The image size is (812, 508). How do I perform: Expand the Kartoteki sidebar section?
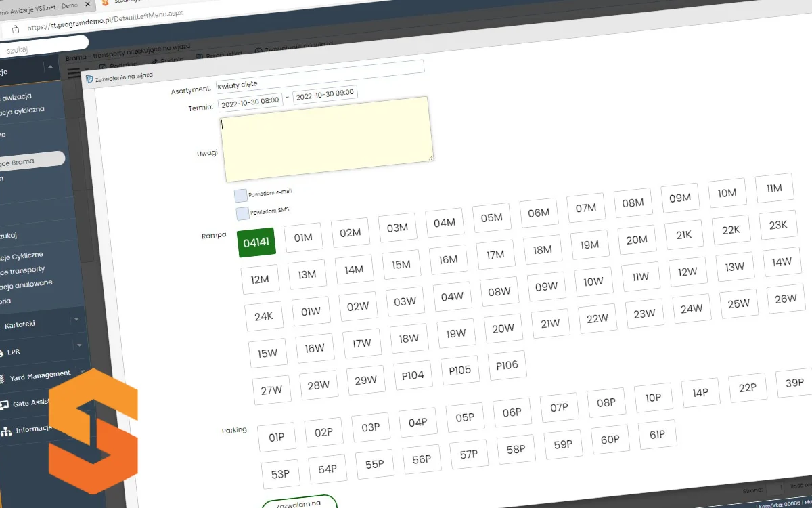point(76,319)
